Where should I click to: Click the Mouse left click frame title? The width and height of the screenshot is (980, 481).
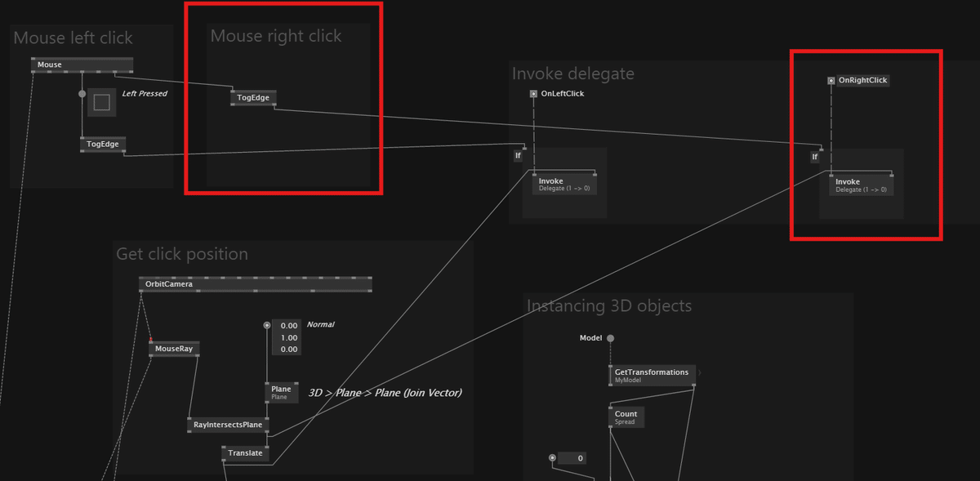(73, 38)
